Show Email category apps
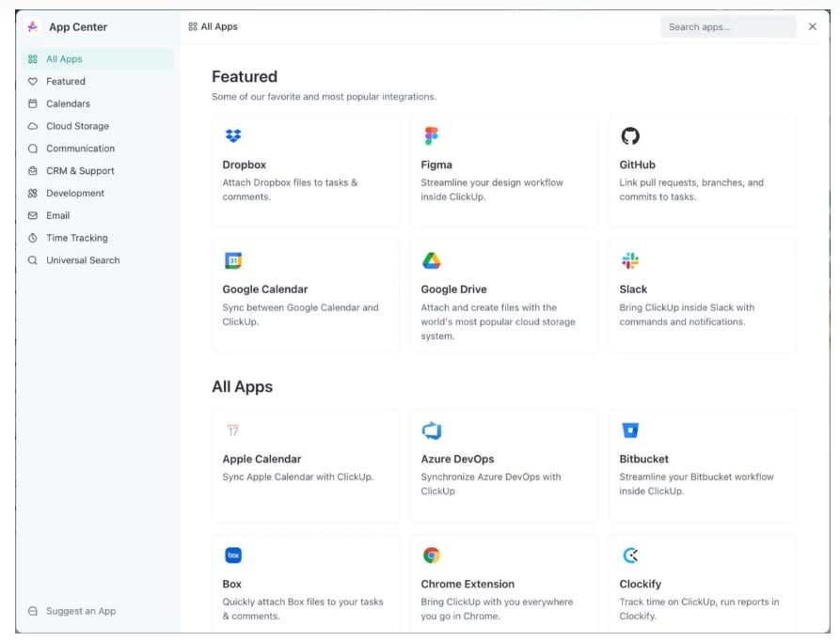Image resolution: width=840 pixels, height=642 pixels. click(98, 216)
